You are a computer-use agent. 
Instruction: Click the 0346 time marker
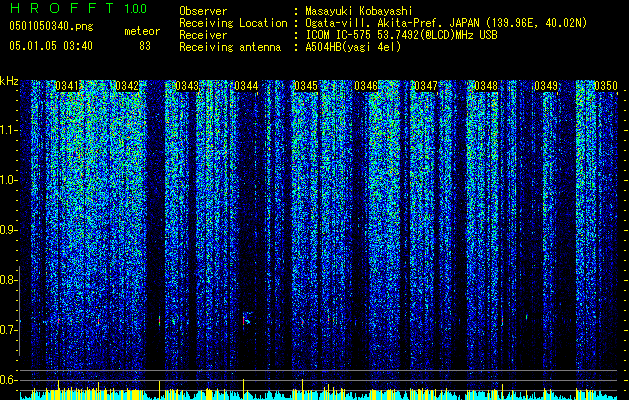pos(366,86)
